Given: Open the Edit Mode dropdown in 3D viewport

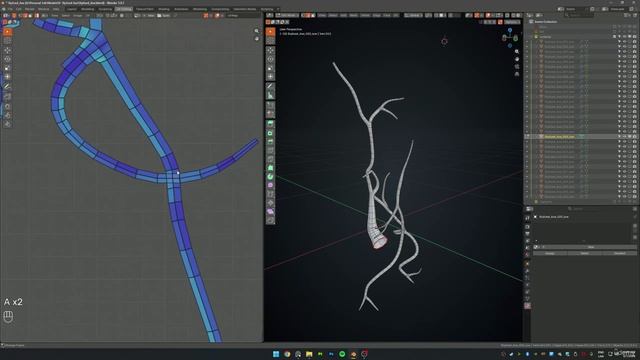Looking at the screenshot, I should click(x=287, y=15).
